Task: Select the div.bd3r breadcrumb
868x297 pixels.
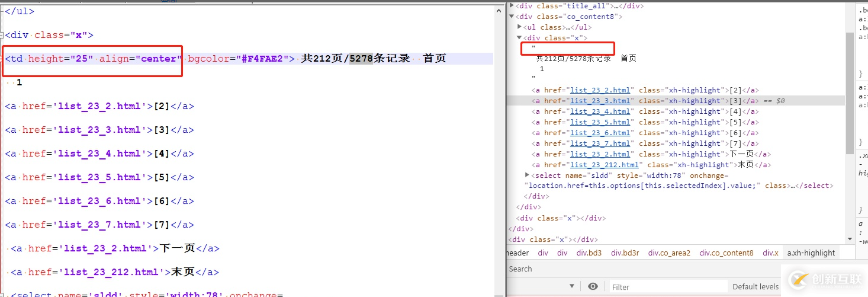Action: (x=625, y=253)
